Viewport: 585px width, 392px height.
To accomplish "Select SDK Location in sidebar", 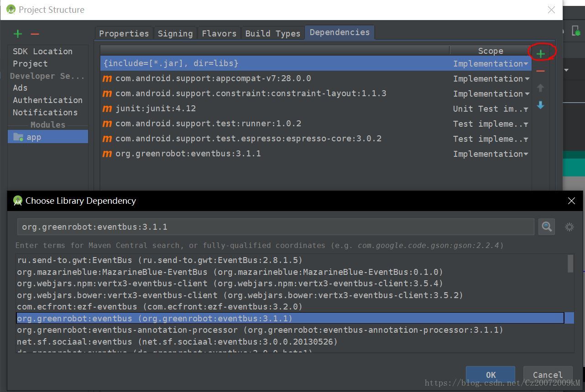I will (42, 51).
